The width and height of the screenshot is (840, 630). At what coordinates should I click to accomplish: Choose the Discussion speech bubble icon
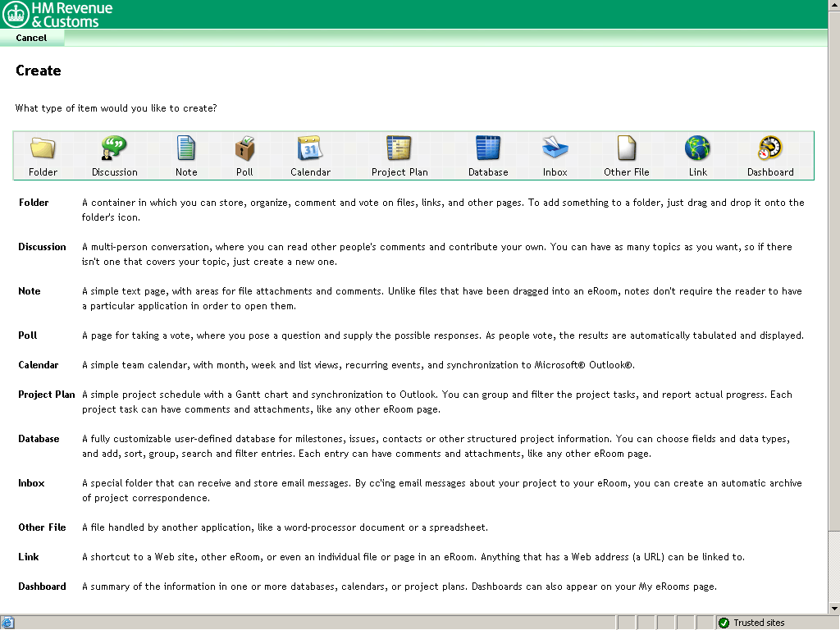tap(114, 148)
